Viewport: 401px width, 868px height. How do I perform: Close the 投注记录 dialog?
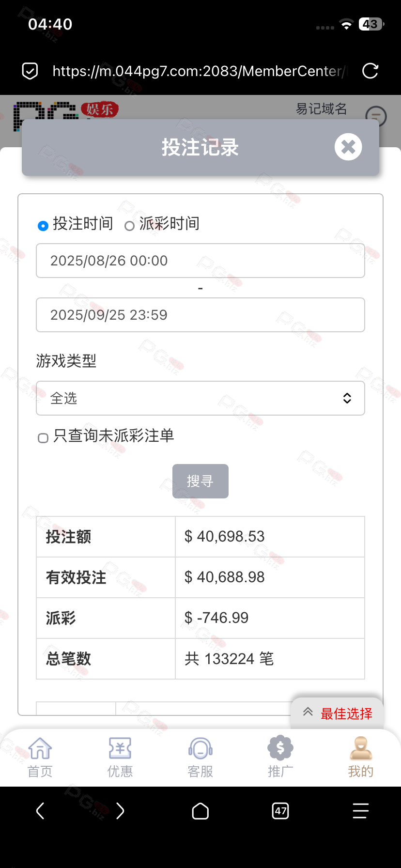point(348,147)
